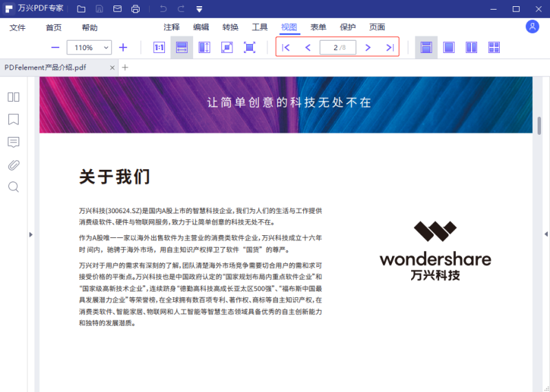Image resolution: width=550 pixels, height=392 pixels.
Task: Open the 帮助 menu
Action: 90,28
